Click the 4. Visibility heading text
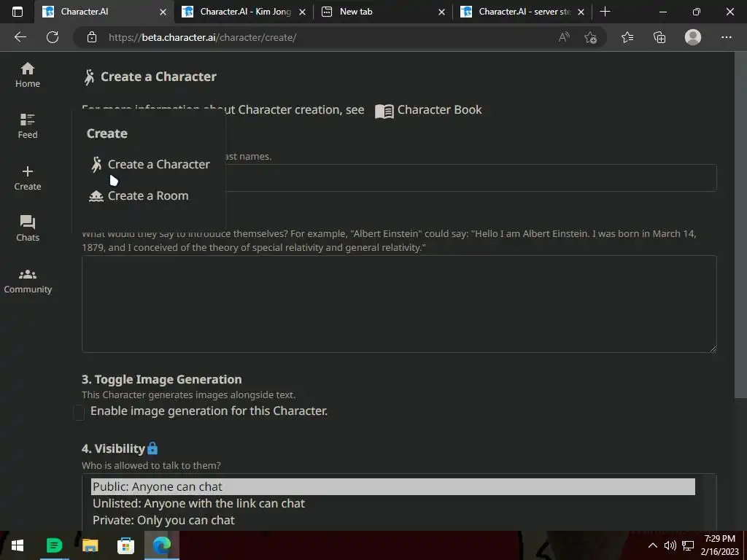The width and height of the screenshot is (747, 560). (113, 448)
